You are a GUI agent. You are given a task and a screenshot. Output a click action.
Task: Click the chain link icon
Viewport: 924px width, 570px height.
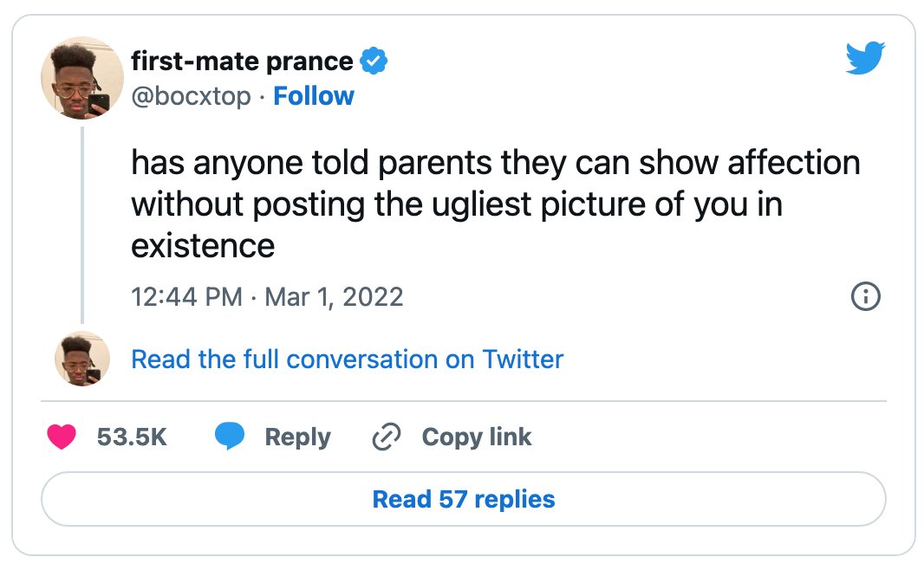click(387, 437)
